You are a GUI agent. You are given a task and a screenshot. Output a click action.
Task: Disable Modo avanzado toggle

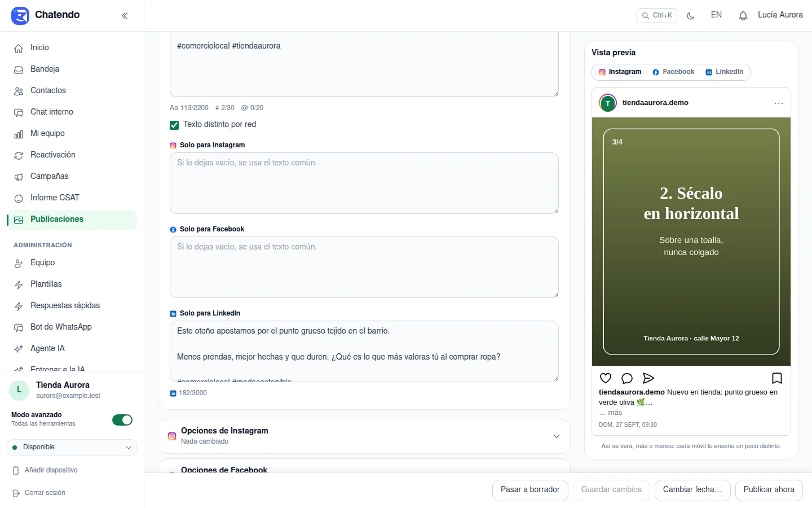tap(122, 420)
